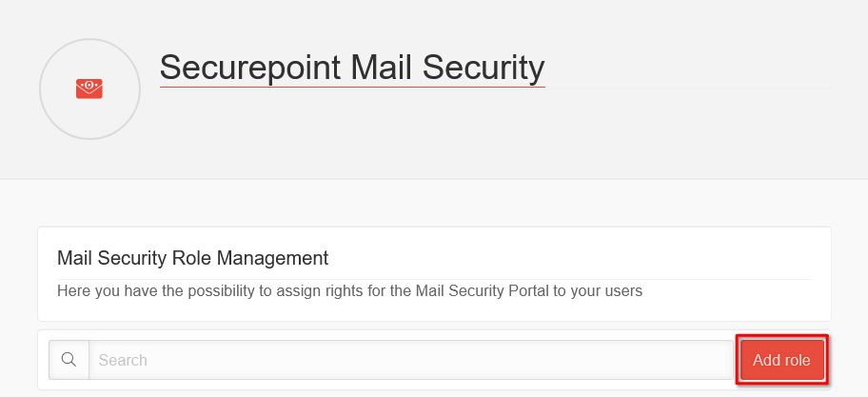Select the Mail Security Role Management heading

click(192, 257)
